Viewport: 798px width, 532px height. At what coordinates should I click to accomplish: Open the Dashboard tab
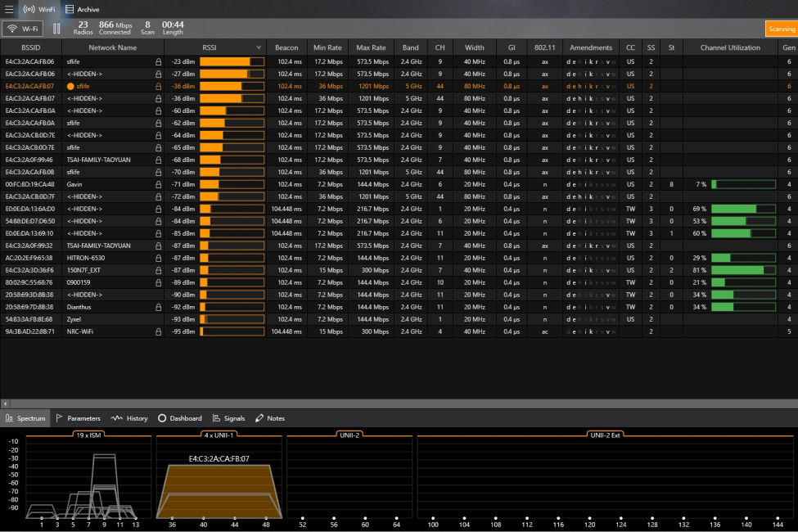pyautogui.click(x=180, y=418)
